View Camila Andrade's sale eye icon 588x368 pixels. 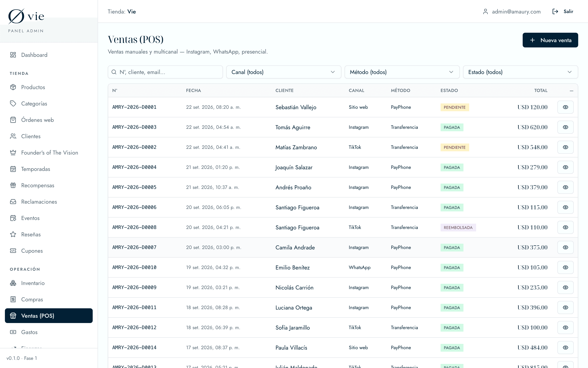(565, 247)
